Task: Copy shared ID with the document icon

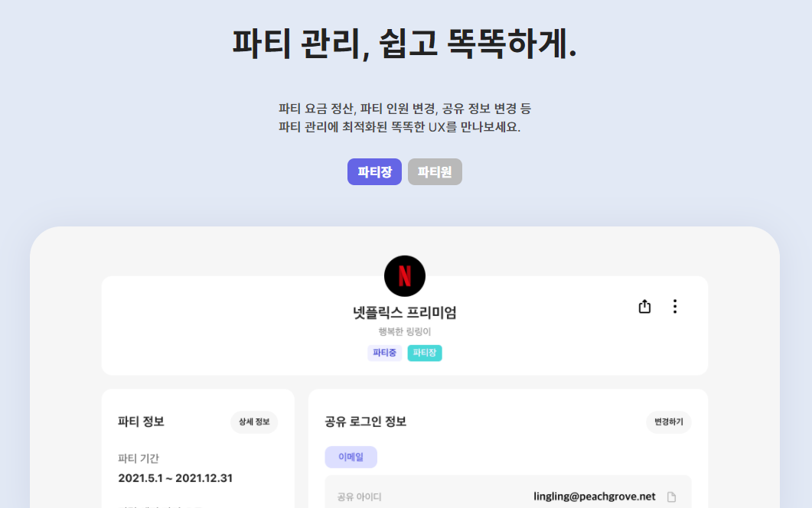Action: pos(672,497)
